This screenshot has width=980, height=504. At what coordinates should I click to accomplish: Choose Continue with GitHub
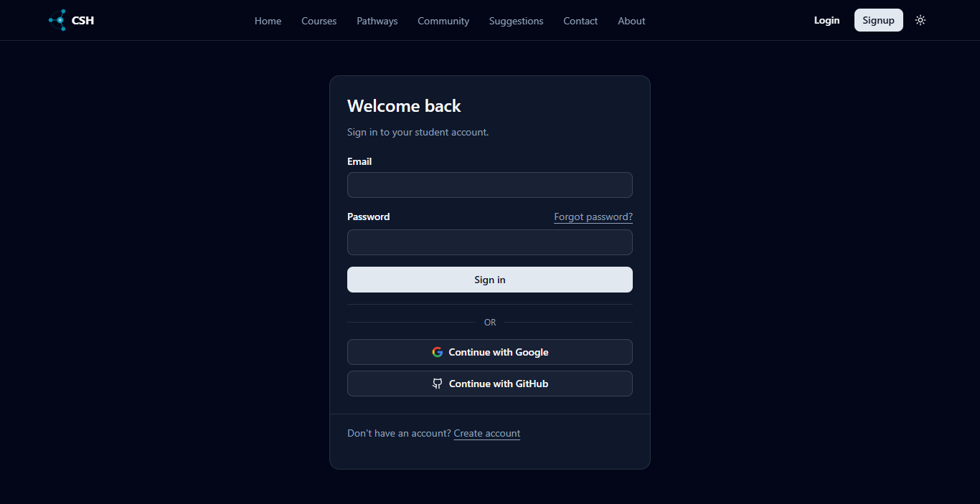490,384
